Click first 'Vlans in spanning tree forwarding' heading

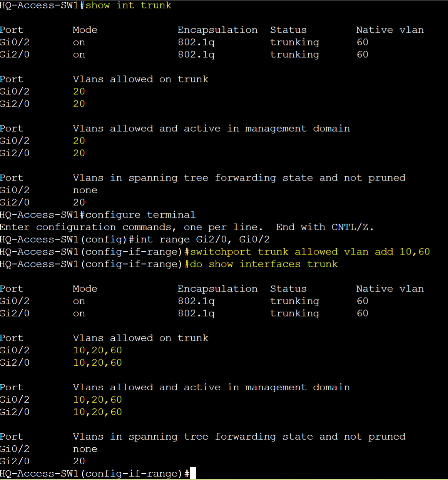239,178
